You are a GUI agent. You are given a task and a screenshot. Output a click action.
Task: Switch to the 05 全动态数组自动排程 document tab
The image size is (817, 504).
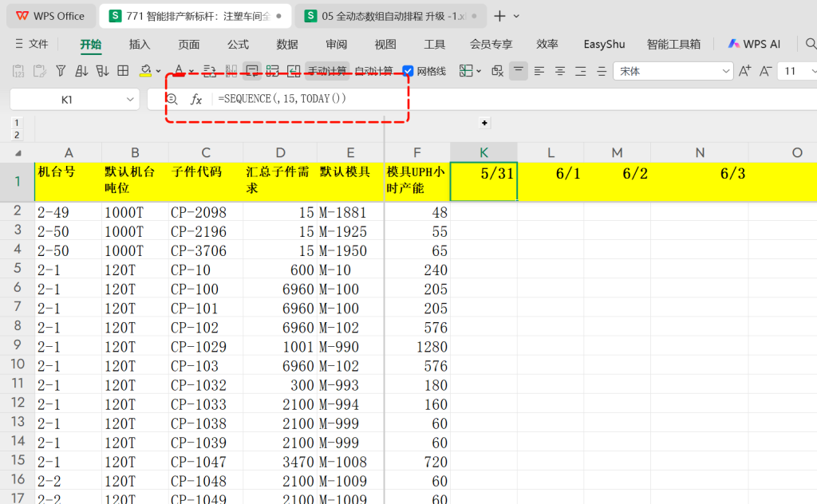click(x=391, y=16)
